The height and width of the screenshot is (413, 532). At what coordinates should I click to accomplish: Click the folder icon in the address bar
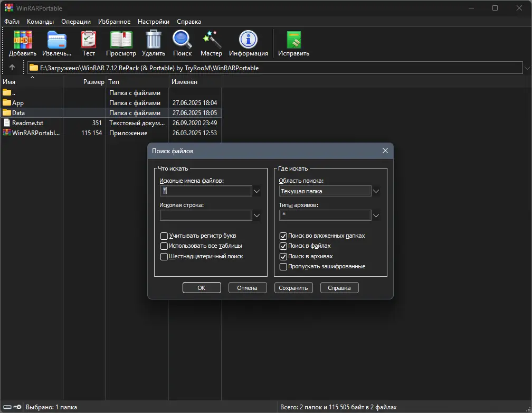(x=34, y=68)
